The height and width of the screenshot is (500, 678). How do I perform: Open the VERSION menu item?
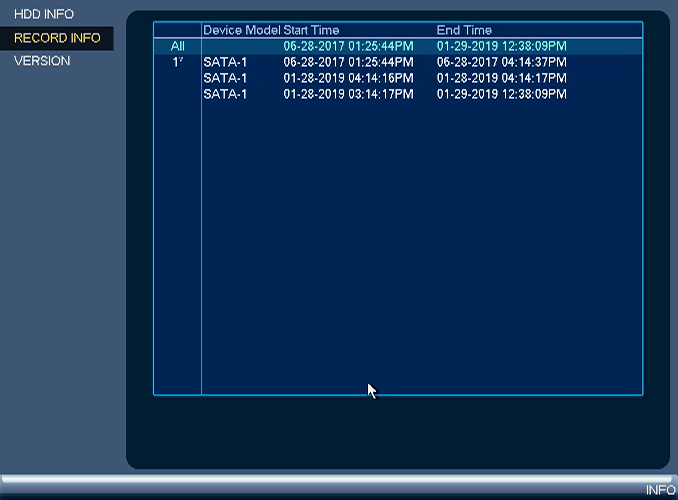tap(42, 61)
